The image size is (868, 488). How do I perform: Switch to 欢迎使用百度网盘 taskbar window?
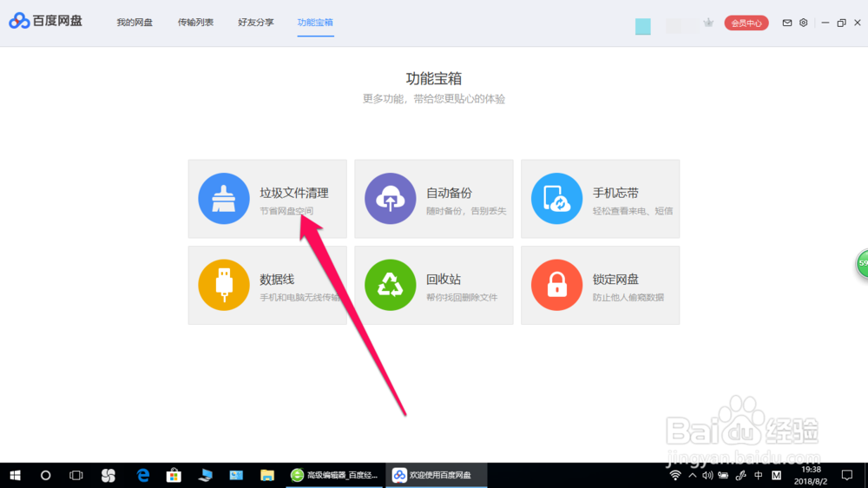(x=437, y=475)
